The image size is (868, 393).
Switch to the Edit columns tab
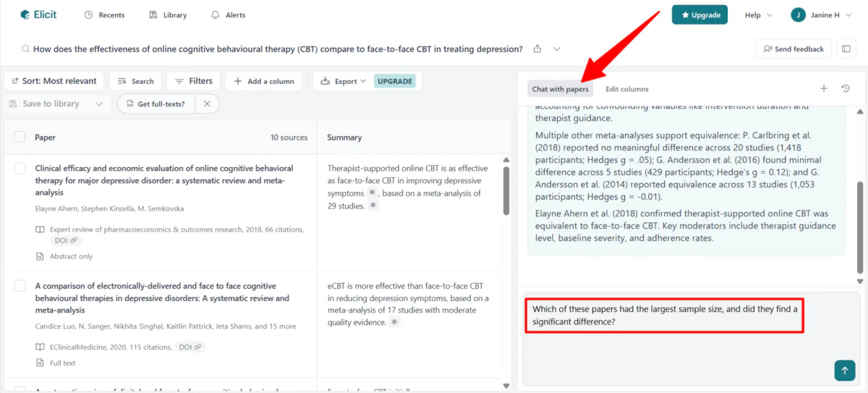tap(627, 89)
